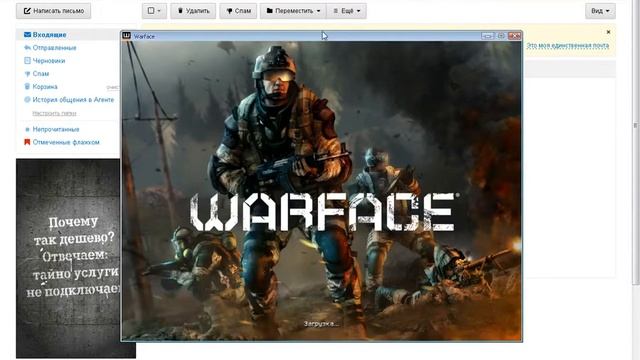Open the Черновики drafts folder
The image size is (640, 360).
[49, 61]
